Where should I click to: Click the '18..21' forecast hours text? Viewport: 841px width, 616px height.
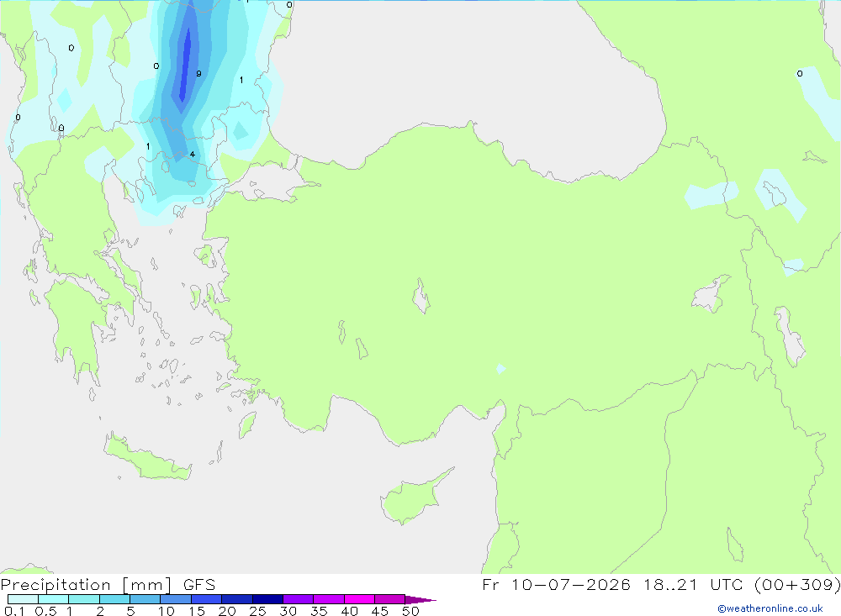(670, 585)
